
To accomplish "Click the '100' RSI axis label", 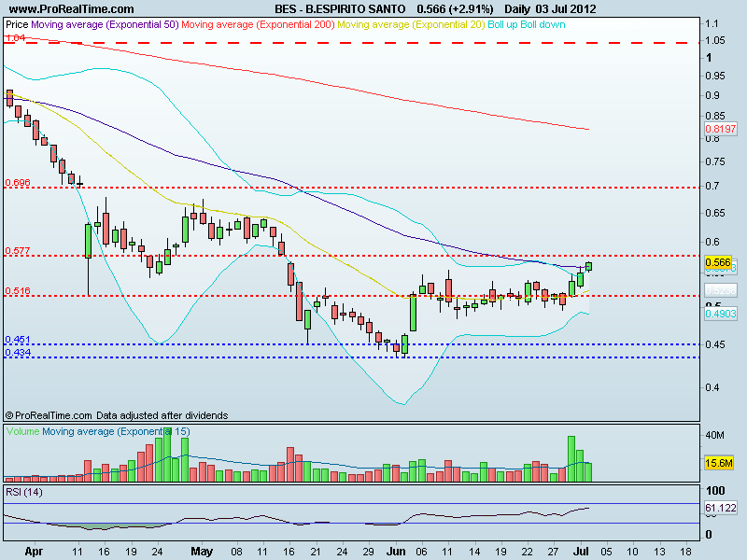I will point(715,491).
